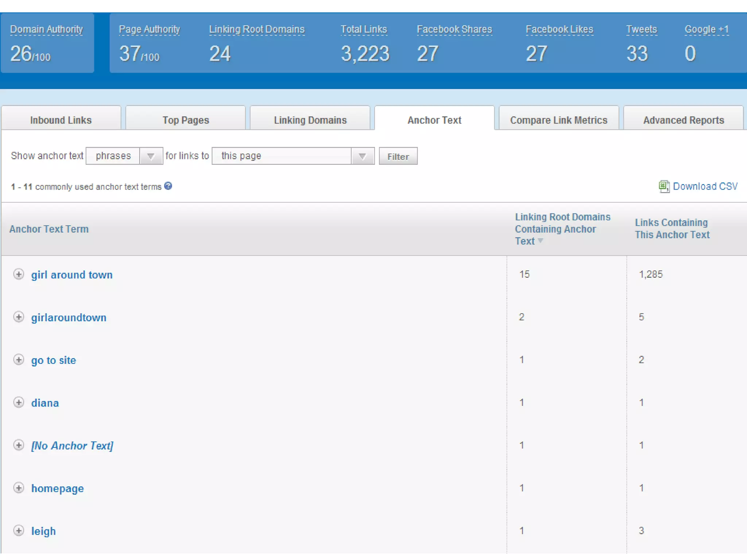The height and width of the screenshot is (560, 747).
Task: Open the Linking Domains tab
Action: click(x=310, y=120)
